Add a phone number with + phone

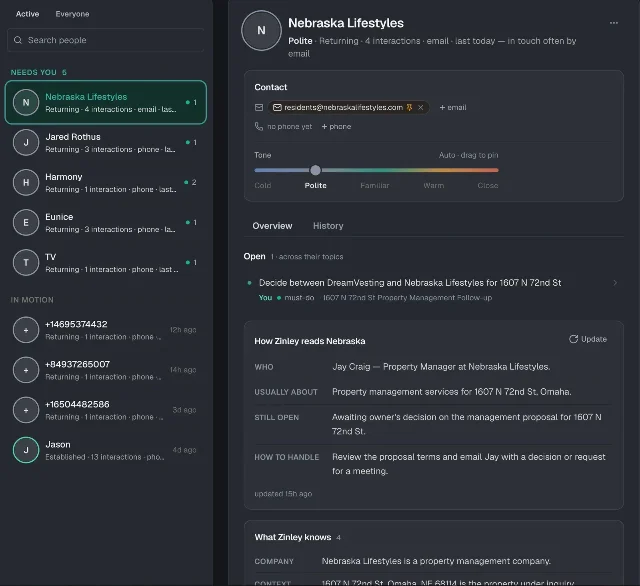(336, 127)
